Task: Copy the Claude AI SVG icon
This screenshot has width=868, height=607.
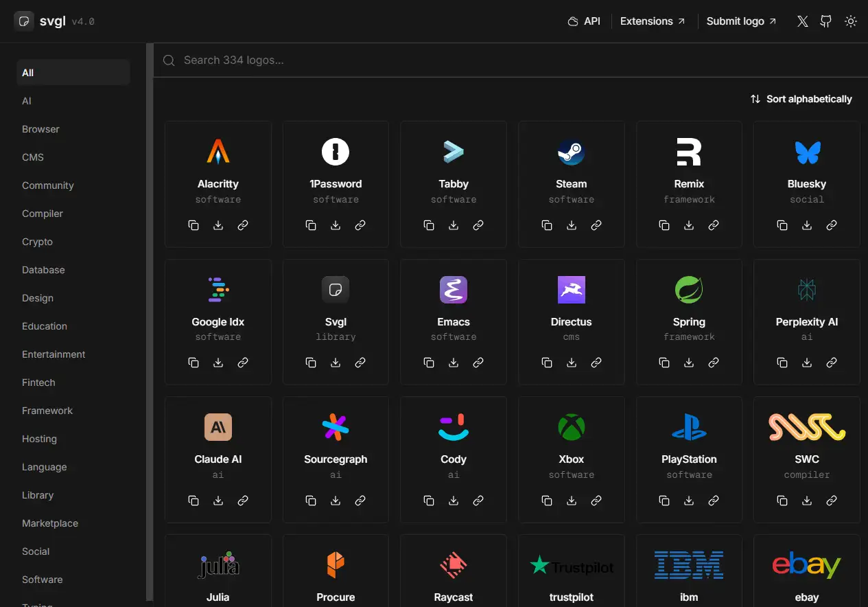Action: [x=193, y=501]
